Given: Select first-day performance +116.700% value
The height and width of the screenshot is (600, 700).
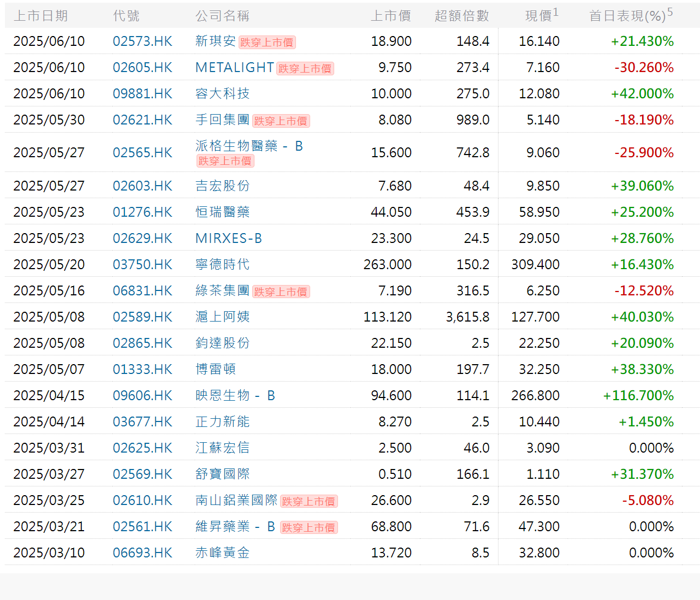Looking at the screenshot, I should pos(638,396).
